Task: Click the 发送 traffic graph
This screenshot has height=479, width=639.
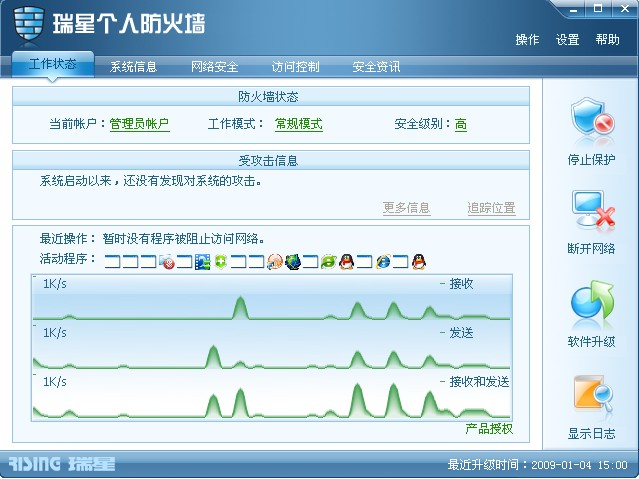Action: coord(271,345)
